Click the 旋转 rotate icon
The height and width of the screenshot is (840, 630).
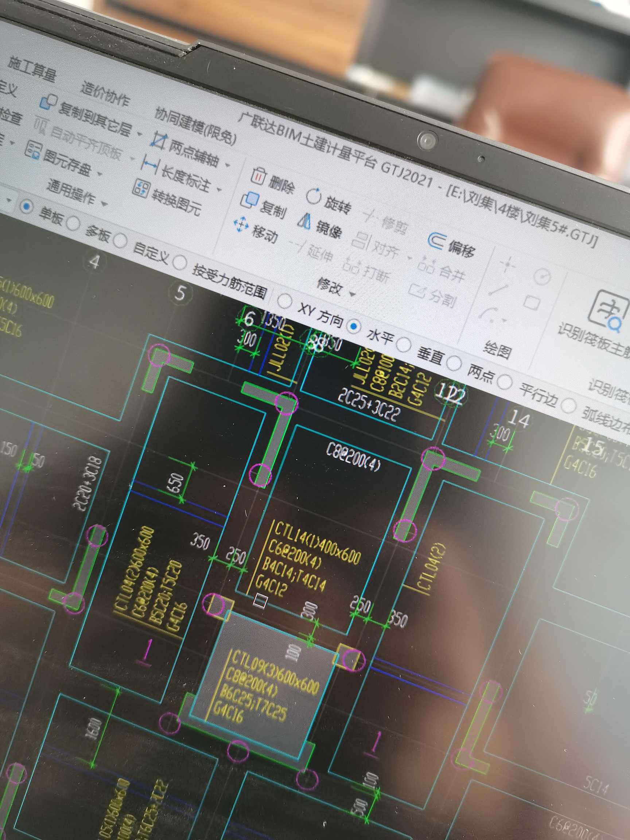(x=314, y=196)
